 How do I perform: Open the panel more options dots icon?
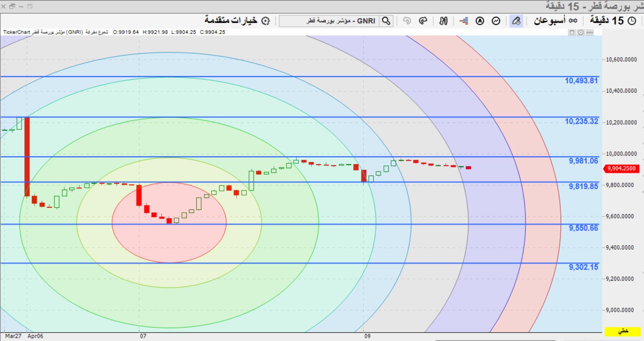coord(590,32)
